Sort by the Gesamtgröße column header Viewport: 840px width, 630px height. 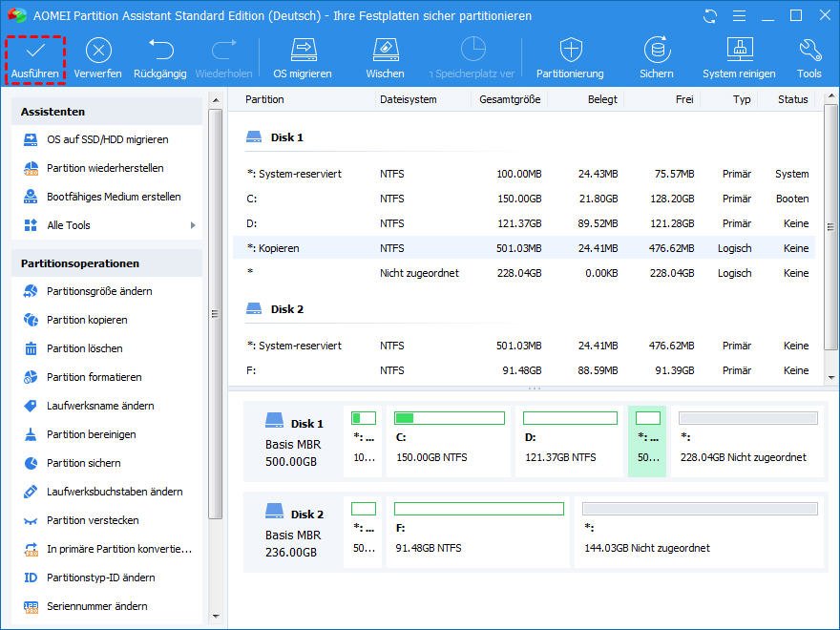pyautogui.click(x=510, y=99)
